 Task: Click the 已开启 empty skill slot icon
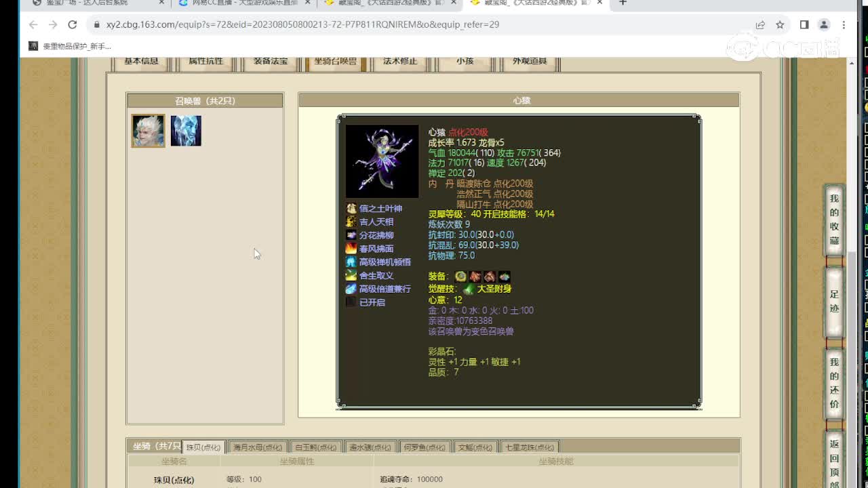coord(351,302)
